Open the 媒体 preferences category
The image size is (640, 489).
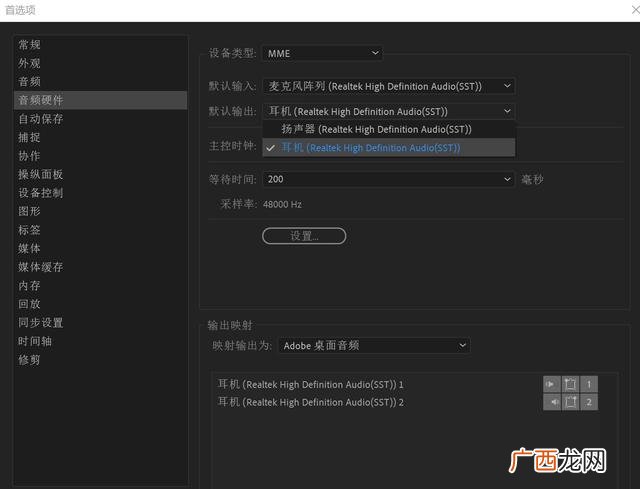coord(100,248)
